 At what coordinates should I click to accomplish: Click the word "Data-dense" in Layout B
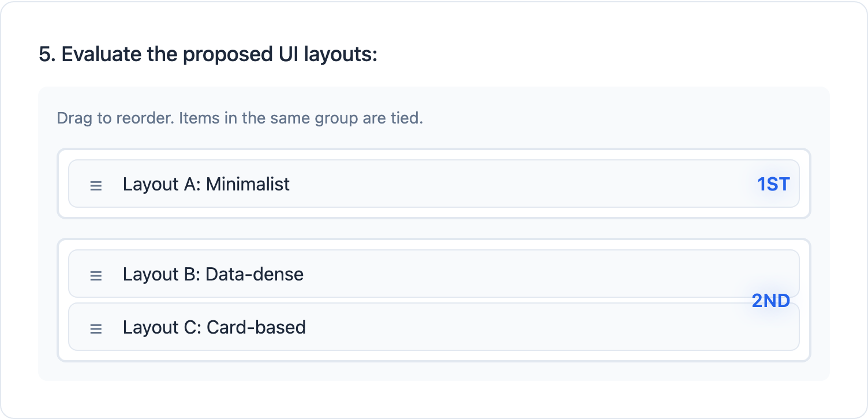coord(254,274)
